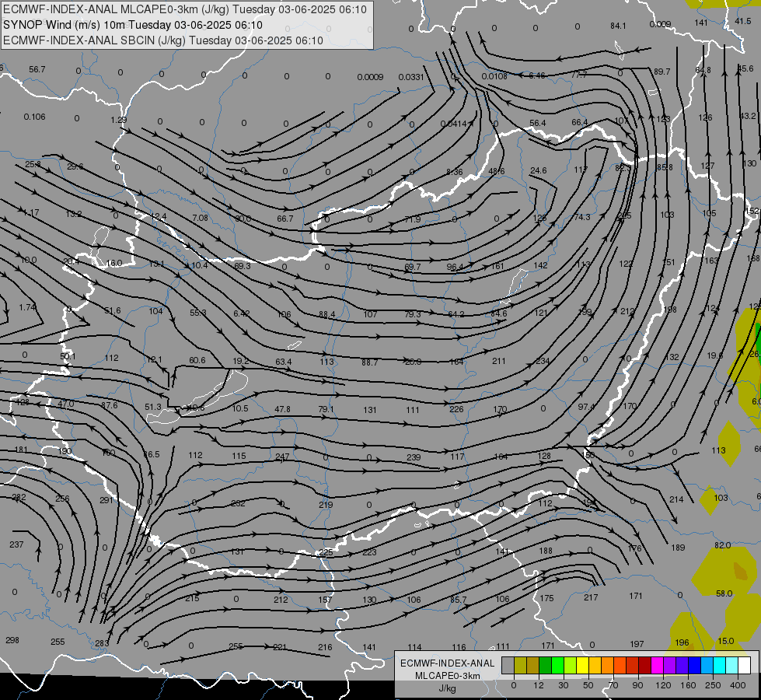Click the map value 0.0009
The width and height of the screenshot is (761, 700).
pos(370,77)
